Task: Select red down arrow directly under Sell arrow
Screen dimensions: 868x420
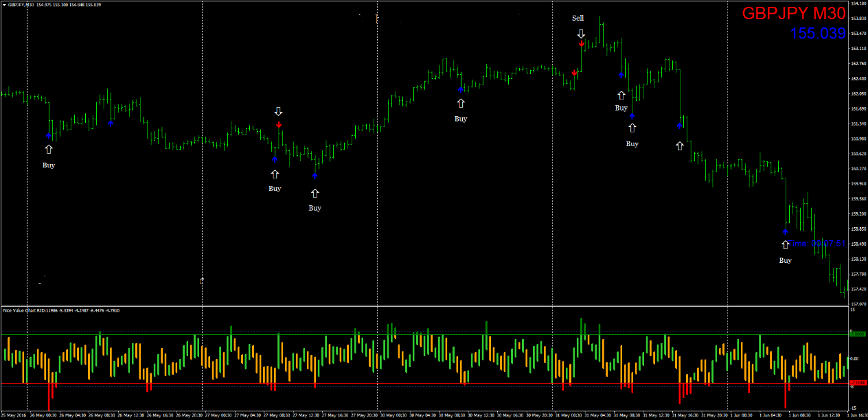Action: tap(581, 44)
